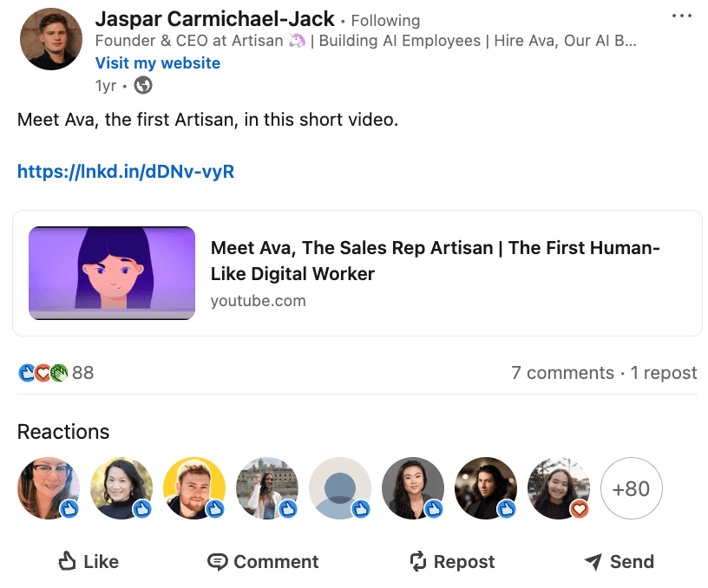The width and height of the screenshot is (708, 588).
Task: Open the Meet Ava YouTube article title
Action: [x=436, y=261]
